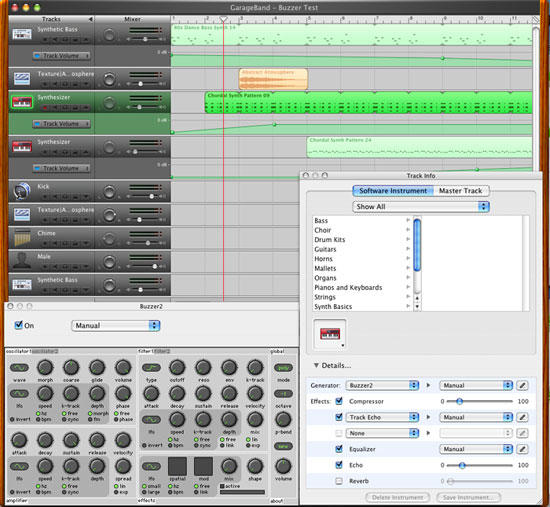Enable the Reverb checkbox
The height and width of the screenshot is (507, 550).
339,481
